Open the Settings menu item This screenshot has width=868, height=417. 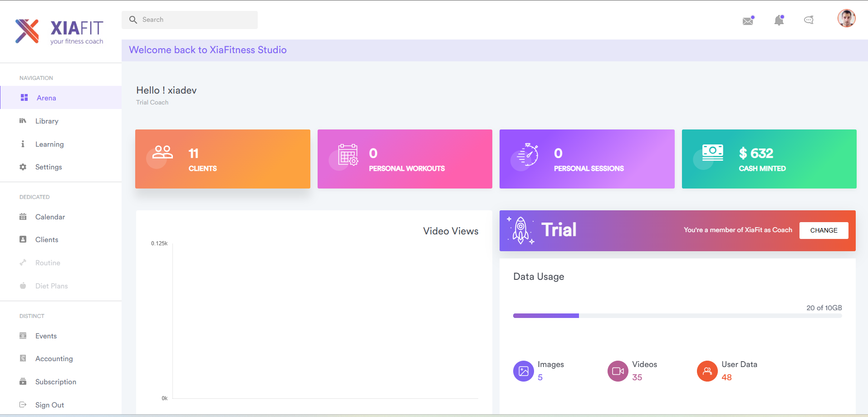49,167
